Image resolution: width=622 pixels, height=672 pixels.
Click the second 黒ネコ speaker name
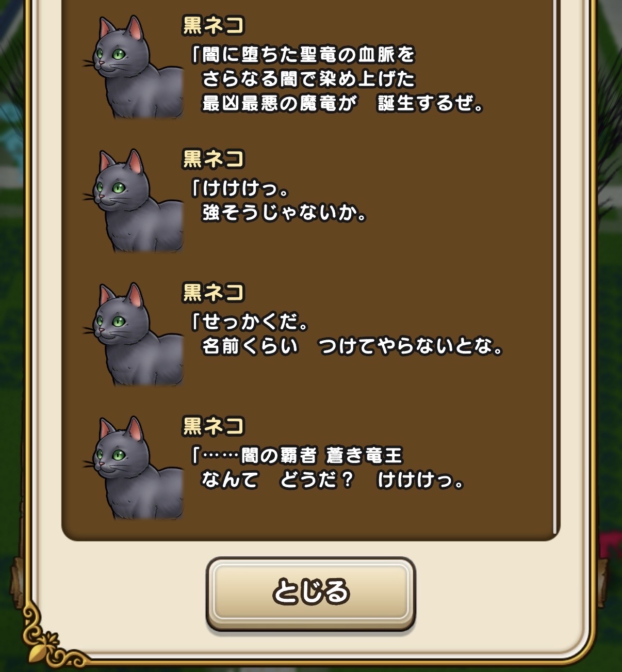[x=213, y=159]
